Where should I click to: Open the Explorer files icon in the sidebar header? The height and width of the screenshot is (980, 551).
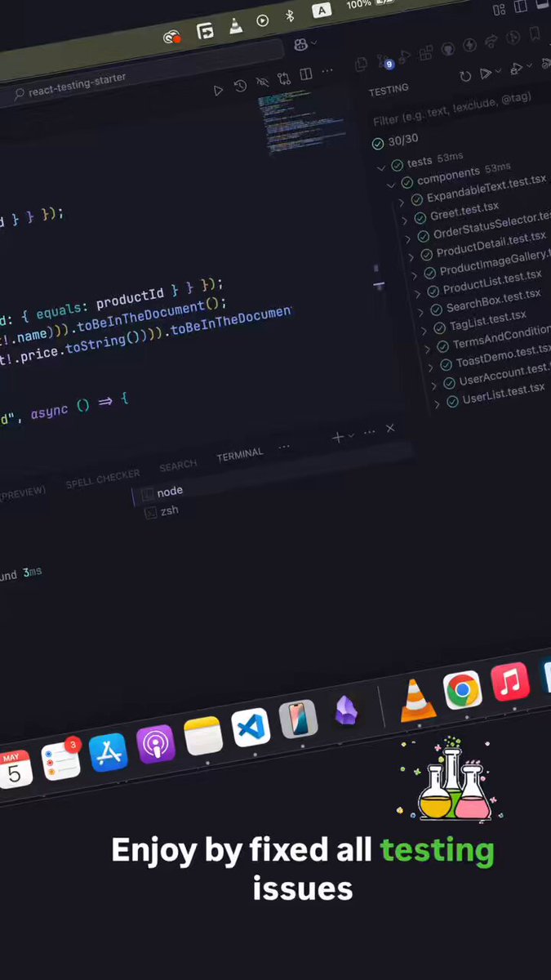(x=362, y=63)
